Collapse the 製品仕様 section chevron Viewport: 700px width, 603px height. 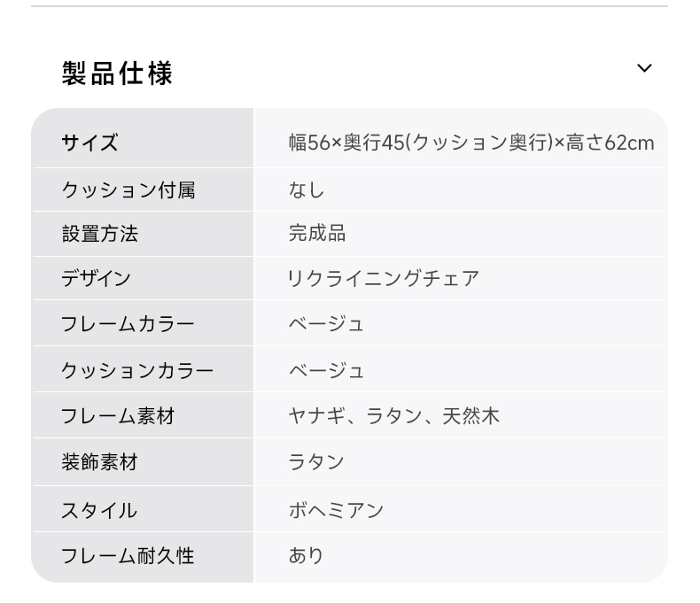pos(644,68)
